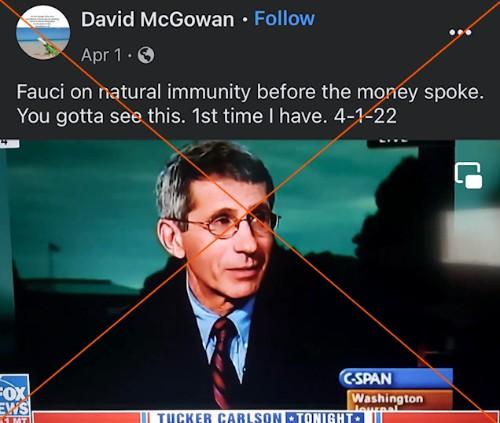Click the Tonight text in lower banner
This screenshot has width=500, height=423.
(325, 417)
